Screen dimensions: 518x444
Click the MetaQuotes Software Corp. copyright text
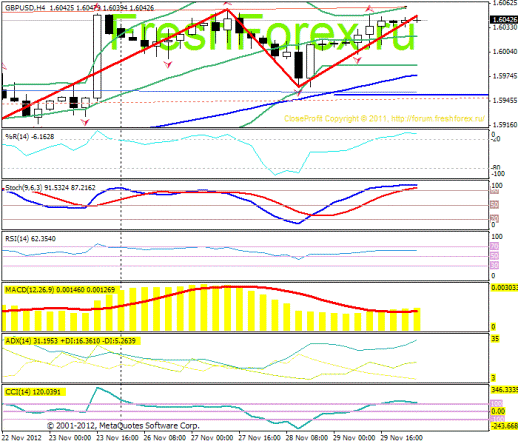coord(123,426)
